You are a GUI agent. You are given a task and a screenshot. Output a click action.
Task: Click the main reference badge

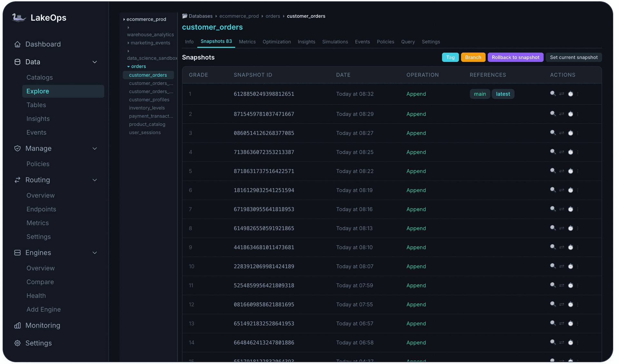[x=480, y=94]
